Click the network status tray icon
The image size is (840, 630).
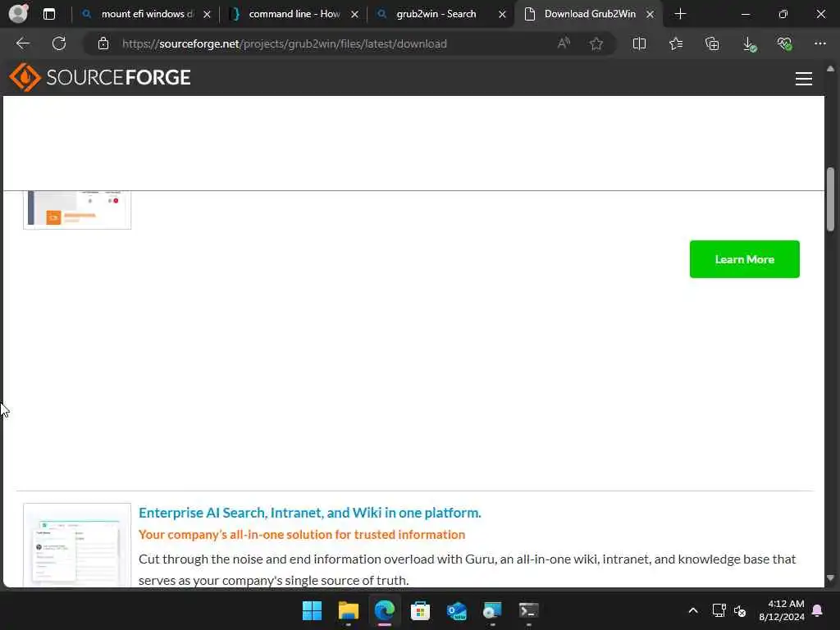click(x=719, y=610)
